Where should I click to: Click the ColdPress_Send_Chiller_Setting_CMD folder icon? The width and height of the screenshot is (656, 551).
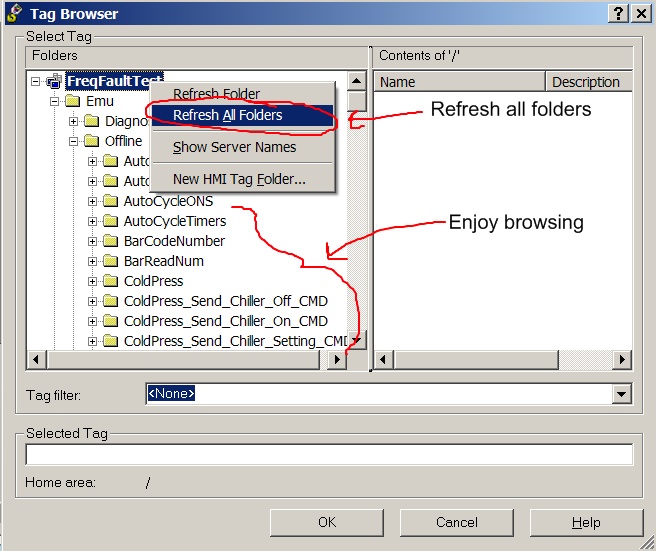[110, 341]
